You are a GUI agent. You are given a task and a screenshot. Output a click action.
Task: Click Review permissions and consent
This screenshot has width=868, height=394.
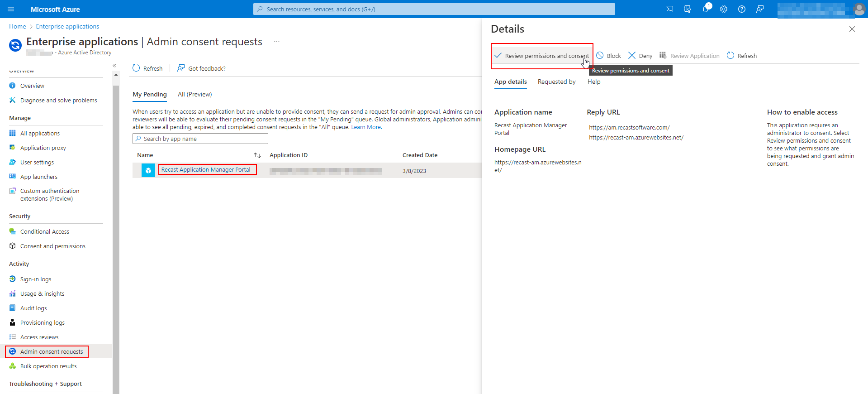[x=542, y=56]
